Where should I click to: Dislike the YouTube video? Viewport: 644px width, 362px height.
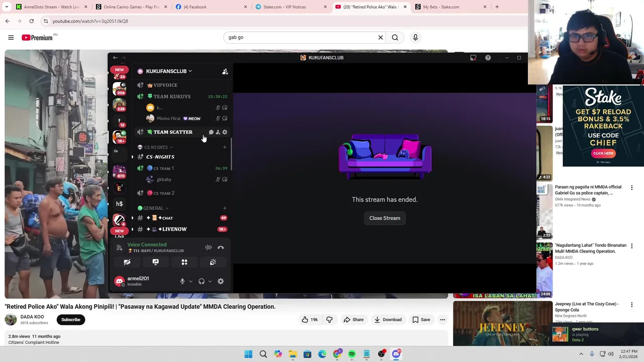[x=330, y=320]
